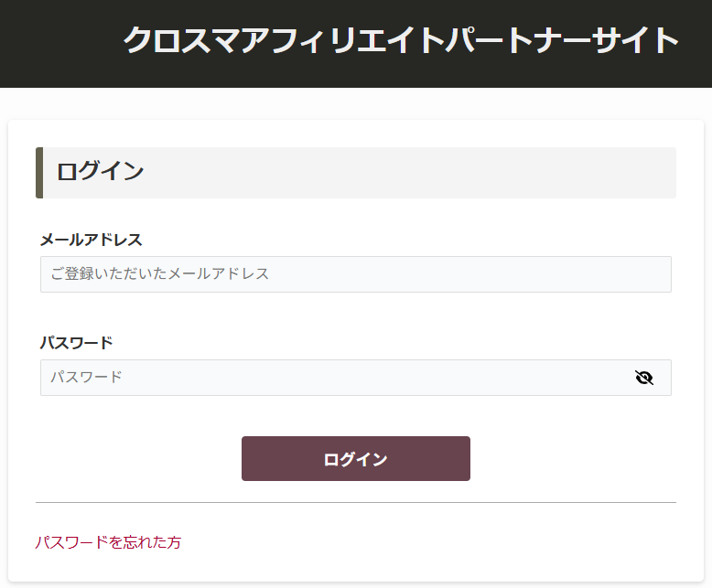
Task: Click the dark header bar
Action: (55, 44)
